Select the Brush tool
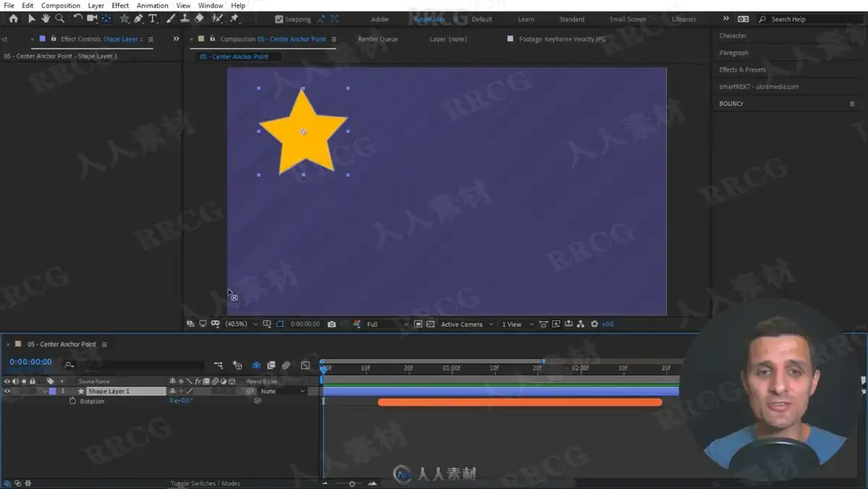This screenshot has width=868, height=489. [171, 19]
